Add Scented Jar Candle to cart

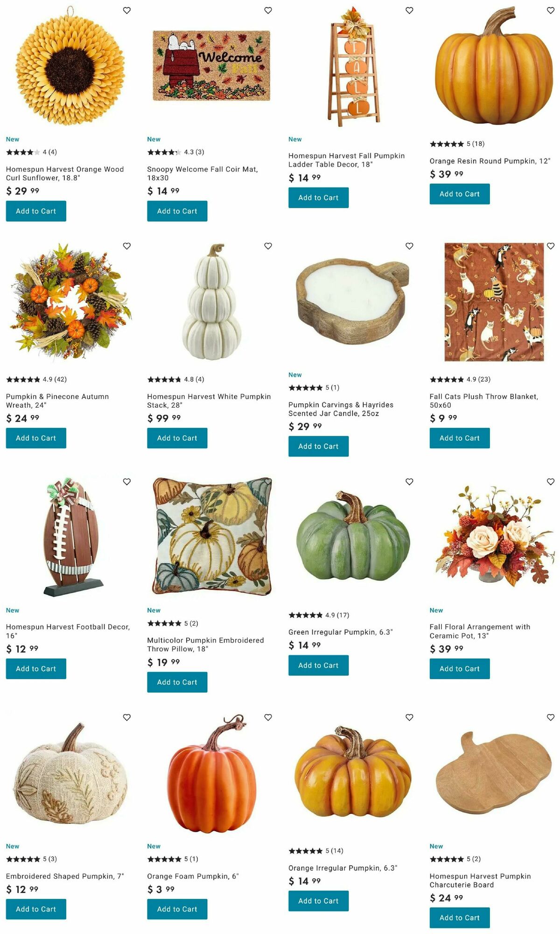(x=318, y=446)
